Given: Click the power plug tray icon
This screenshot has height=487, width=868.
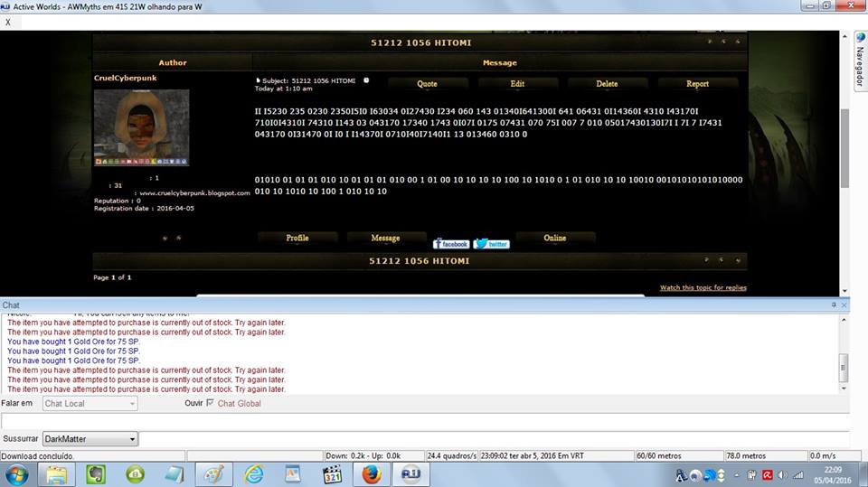Looking at the screenshot, I should [751, 475].
